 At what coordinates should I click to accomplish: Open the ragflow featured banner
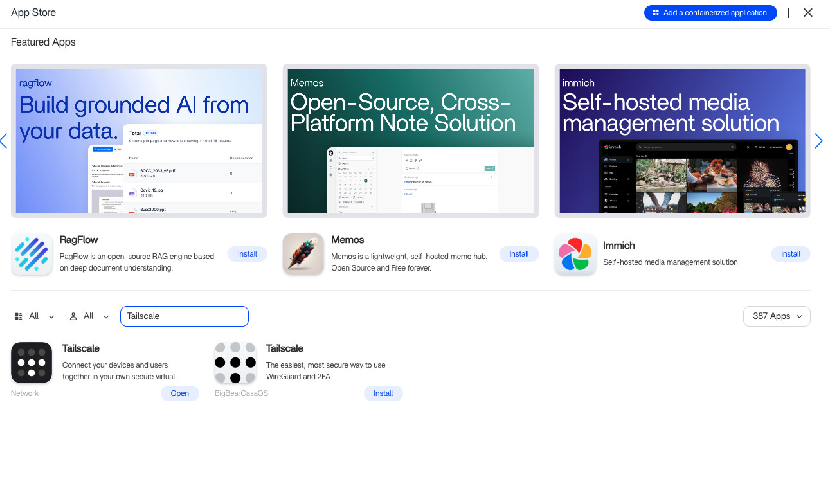click(139, 141)
